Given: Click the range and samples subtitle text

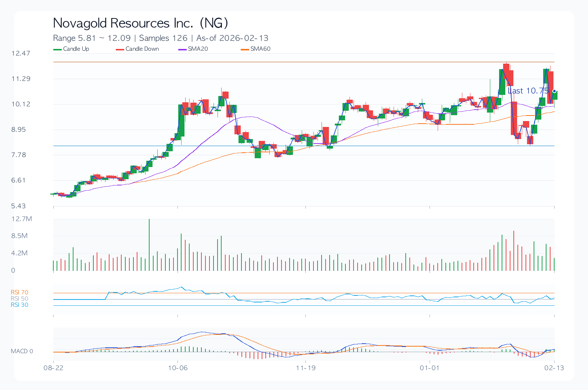Looking at the screenshot, I should click(161, 38).
